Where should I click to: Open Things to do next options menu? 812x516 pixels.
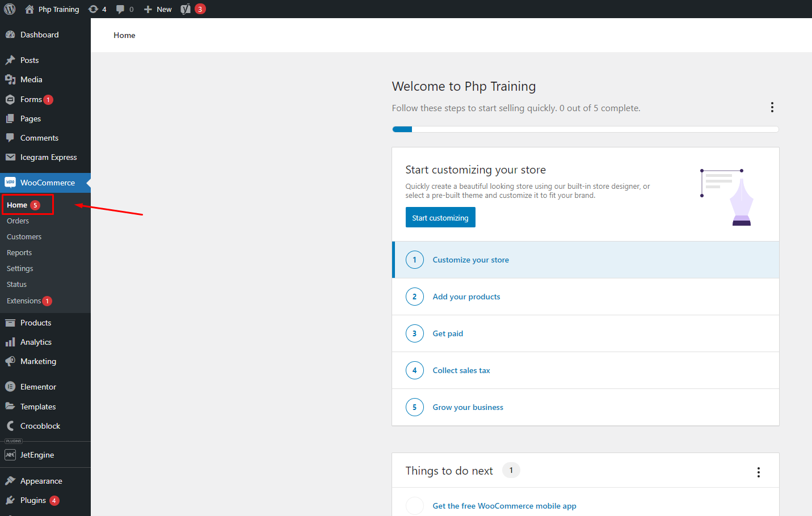[758, 472]
